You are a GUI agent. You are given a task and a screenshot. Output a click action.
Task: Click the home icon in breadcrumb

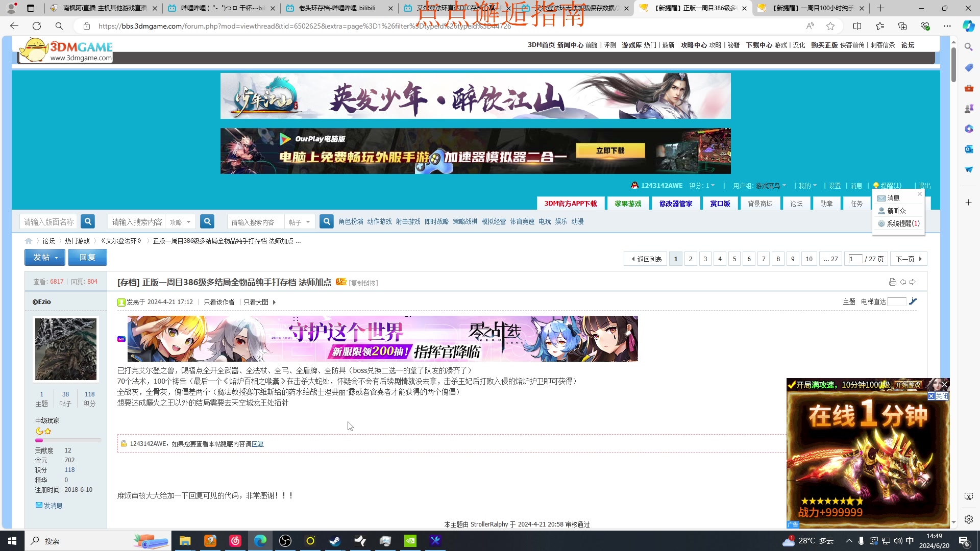(x=29, y=241)
